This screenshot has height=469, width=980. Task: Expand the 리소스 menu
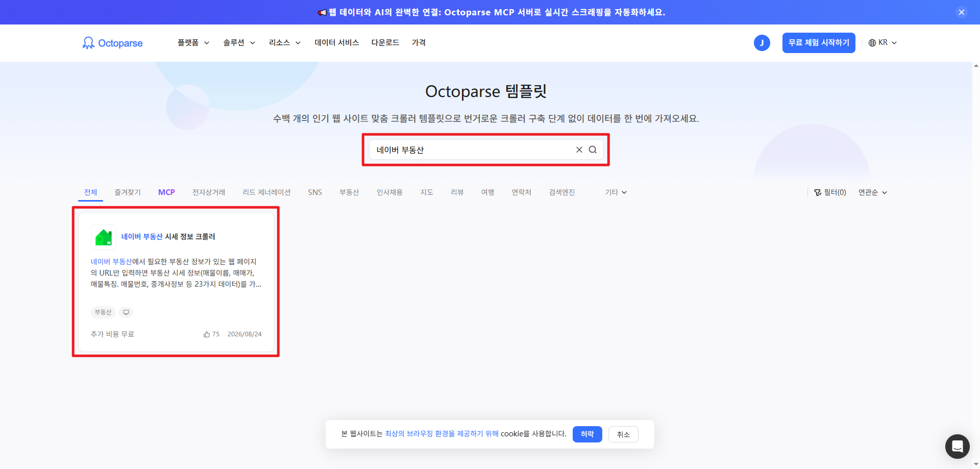tap(285, 43)
